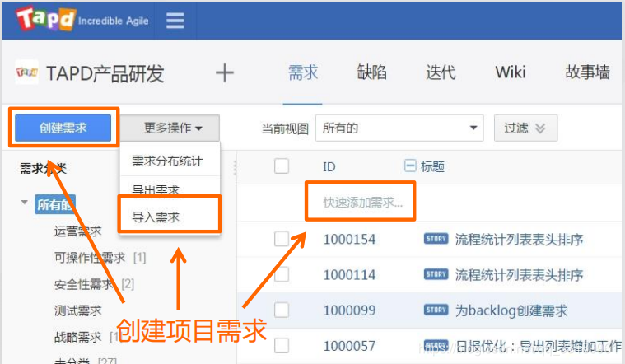Check the box for requirement 1000154

click(282, 239)
